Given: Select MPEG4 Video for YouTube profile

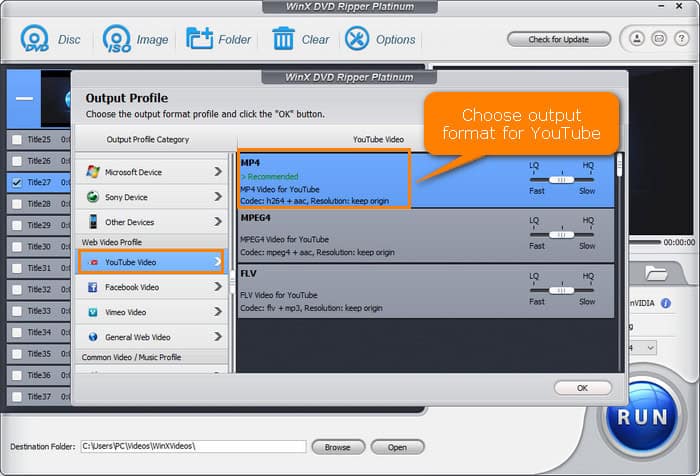Looking at the screenshot, I should click(x=426, y=236).
